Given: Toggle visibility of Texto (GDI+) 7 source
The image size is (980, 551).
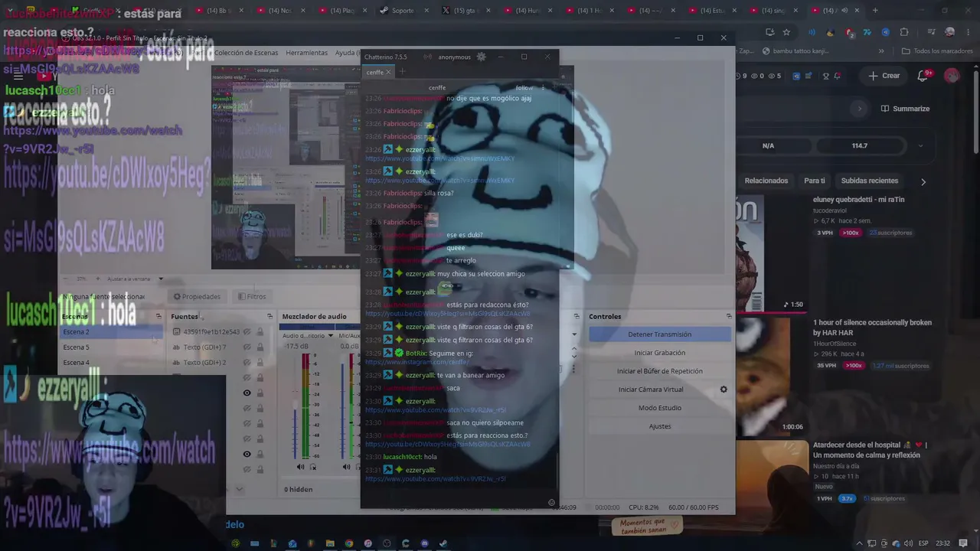Looking at the screenshot, I should (247, 347).
